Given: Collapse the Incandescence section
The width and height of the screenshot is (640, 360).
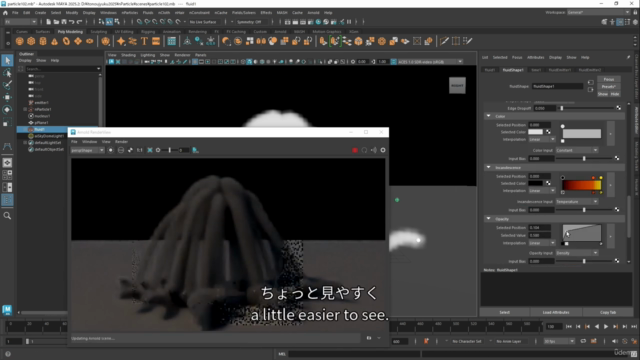Looking at the screenshot, I should pyautogui.click(x=489, y=167).
